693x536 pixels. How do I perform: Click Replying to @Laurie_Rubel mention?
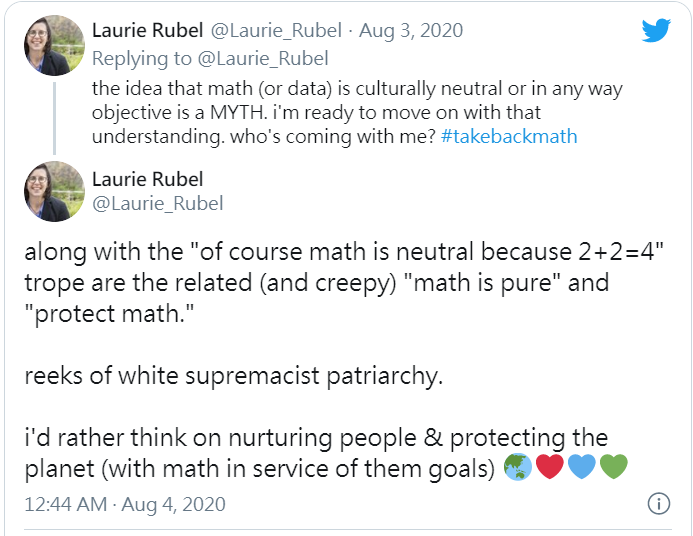click(263, 59)
